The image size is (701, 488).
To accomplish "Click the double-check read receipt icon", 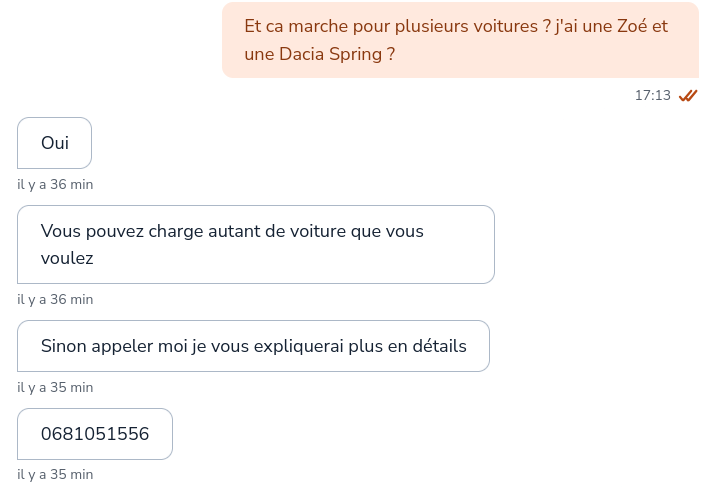I will [687, 96].
